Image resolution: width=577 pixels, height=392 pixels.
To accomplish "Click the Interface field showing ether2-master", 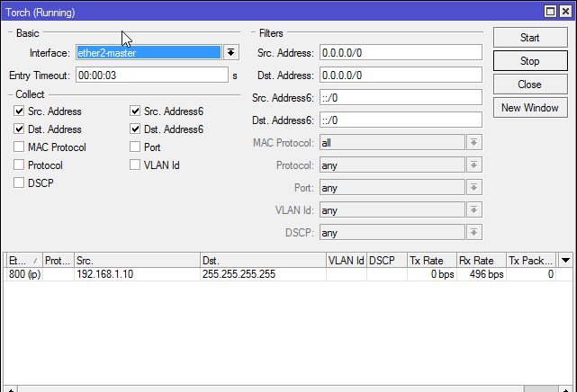I will [149, 52].
